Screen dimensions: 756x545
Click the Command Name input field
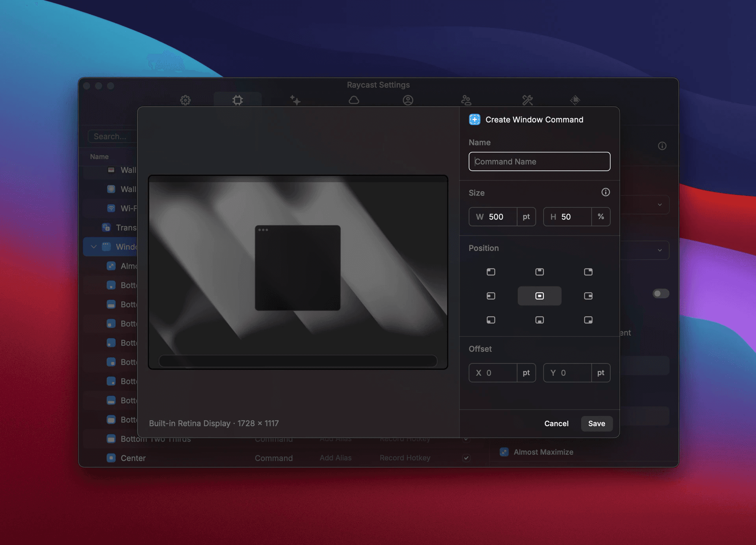(539, 161)
